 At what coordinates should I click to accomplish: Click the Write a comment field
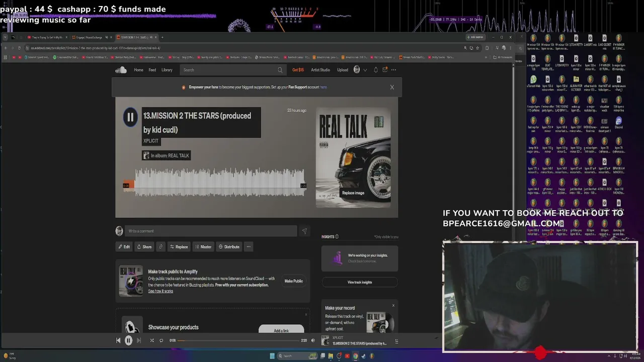[x=211, y=231]
